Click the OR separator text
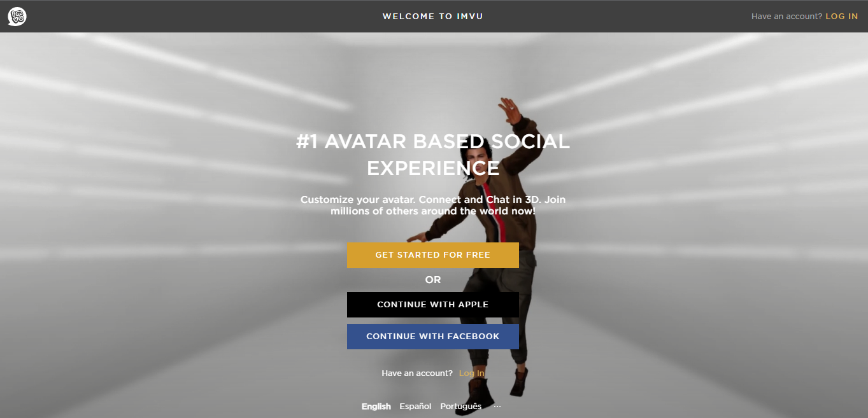Screen dimensions: 868x418 [x=433, y=280]
